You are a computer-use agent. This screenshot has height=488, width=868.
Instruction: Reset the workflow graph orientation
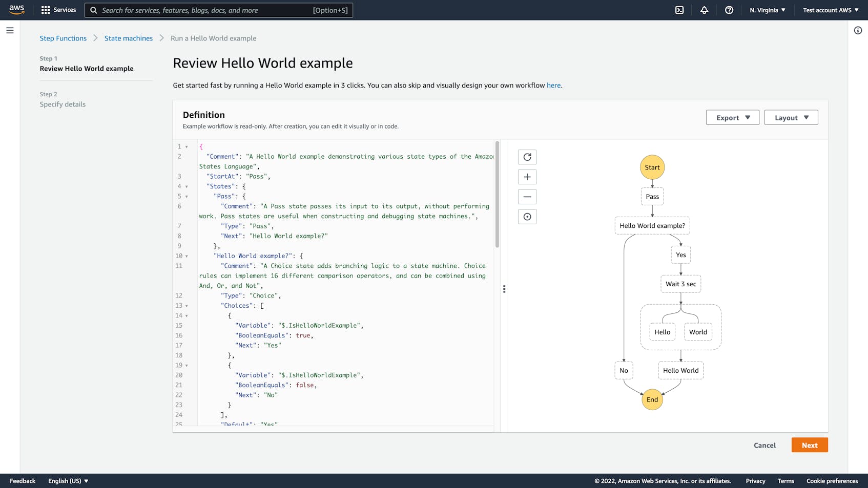527,157
